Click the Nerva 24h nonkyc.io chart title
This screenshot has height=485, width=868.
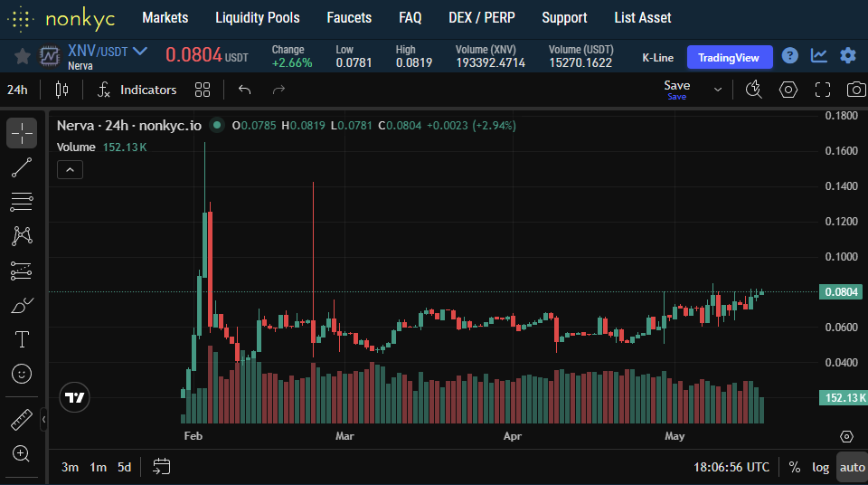click(x=129, y=125)
